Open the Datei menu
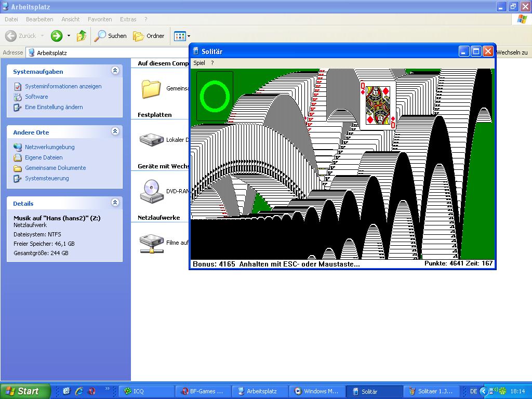The image size is (532, 399). 11,19
